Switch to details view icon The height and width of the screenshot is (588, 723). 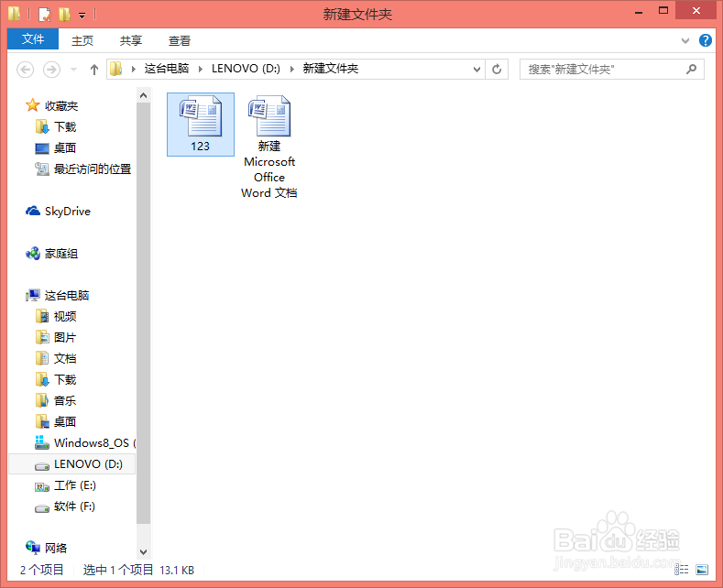point(682,570)
